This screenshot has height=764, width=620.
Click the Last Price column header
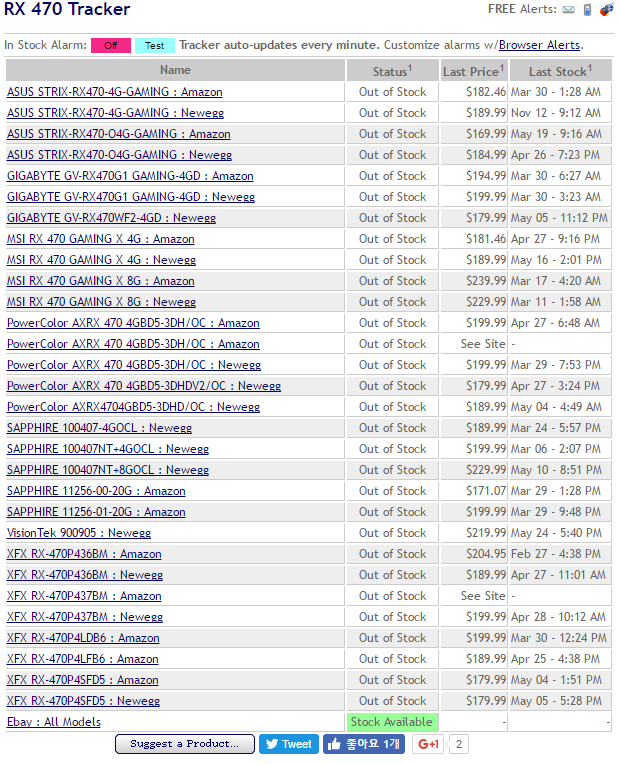[x=474, y=70]
